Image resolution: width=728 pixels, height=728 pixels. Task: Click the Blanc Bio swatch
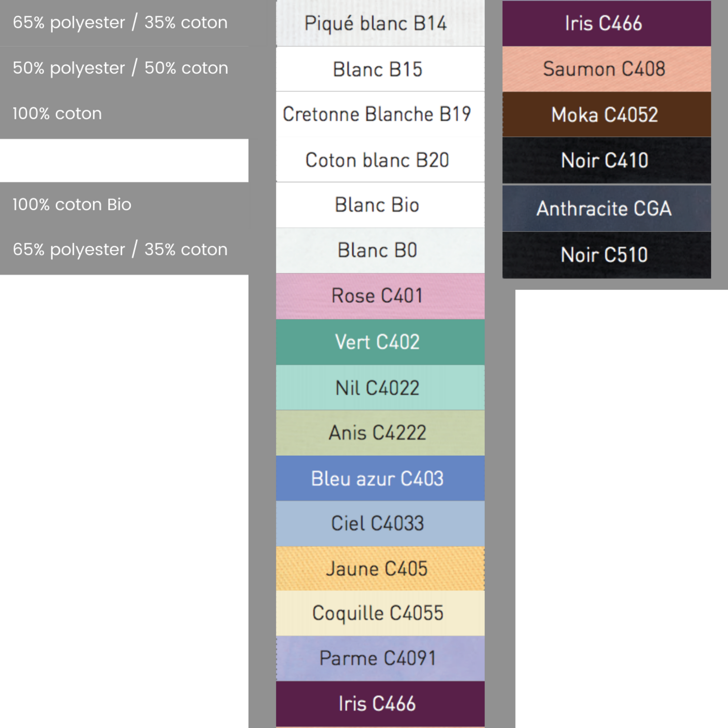[x=380, y=205]
